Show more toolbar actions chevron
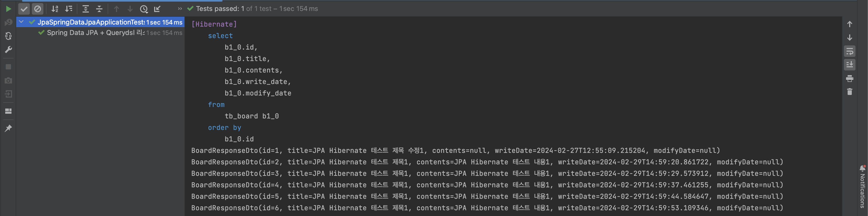Screen dimensions: 868x216 point(180,9)
